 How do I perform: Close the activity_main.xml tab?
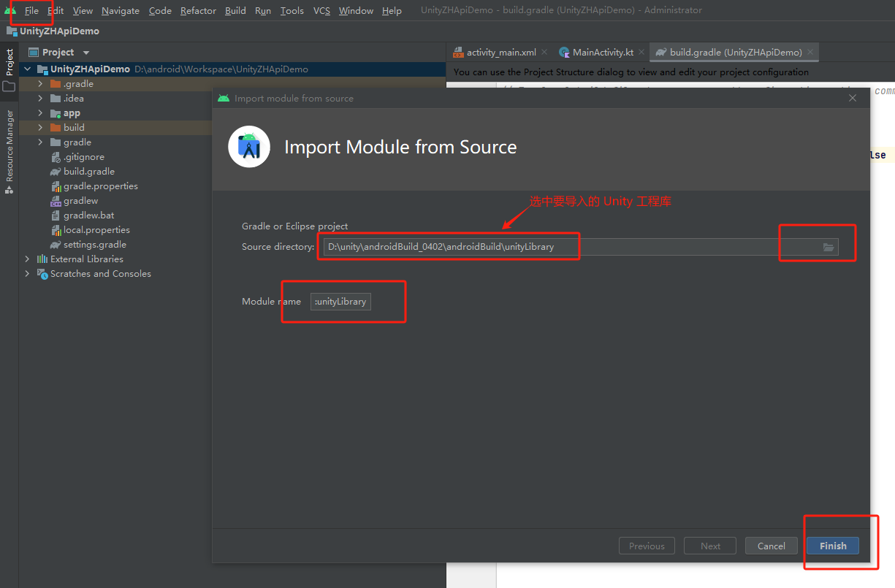coord(544,53)
